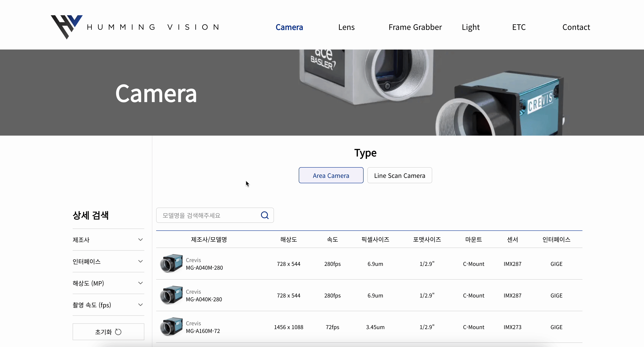
Task: Open MG-A160M-72 camera thumbnail
Action: (171, 327)
